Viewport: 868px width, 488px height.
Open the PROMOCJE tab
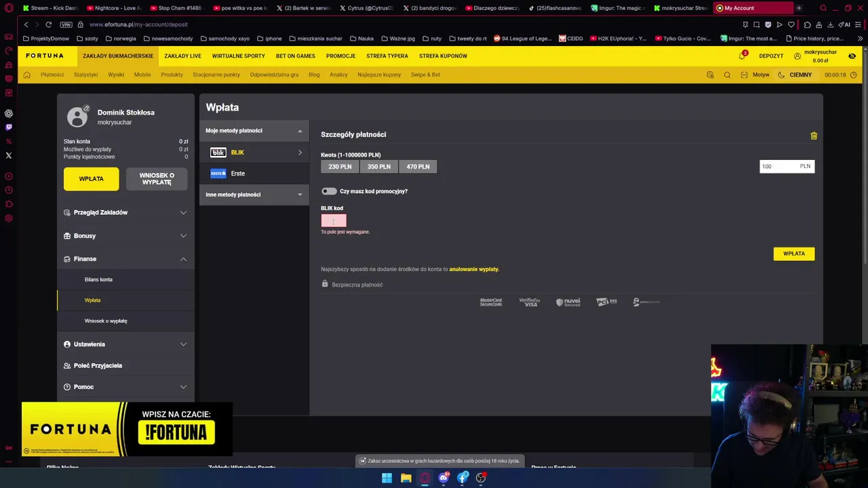[340, 56]
